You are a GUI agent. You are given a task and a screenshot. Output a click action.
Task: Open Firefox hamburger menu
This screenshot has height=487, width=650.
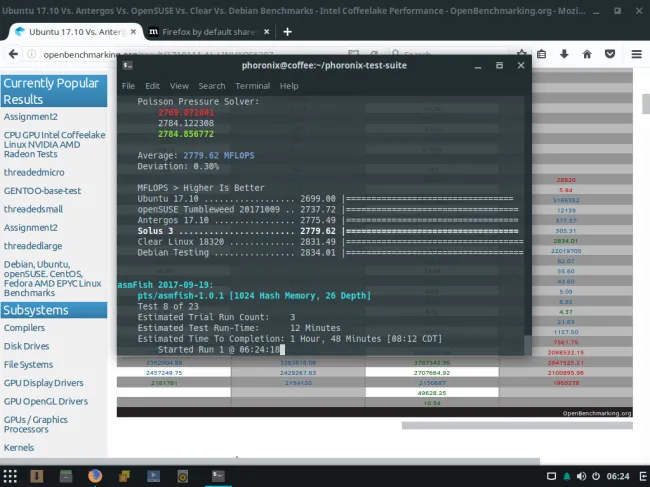click(x=637, y=54)
